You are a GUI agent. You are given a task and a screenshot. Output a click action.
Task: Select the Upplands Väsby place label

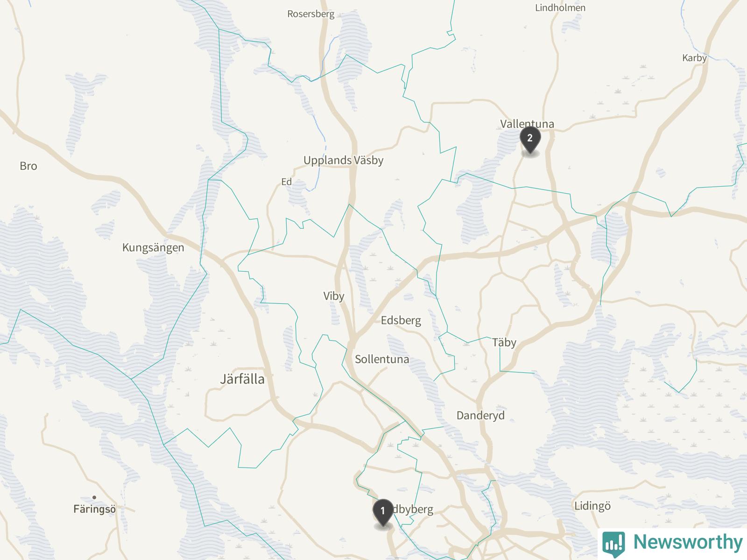pos(344,160)
